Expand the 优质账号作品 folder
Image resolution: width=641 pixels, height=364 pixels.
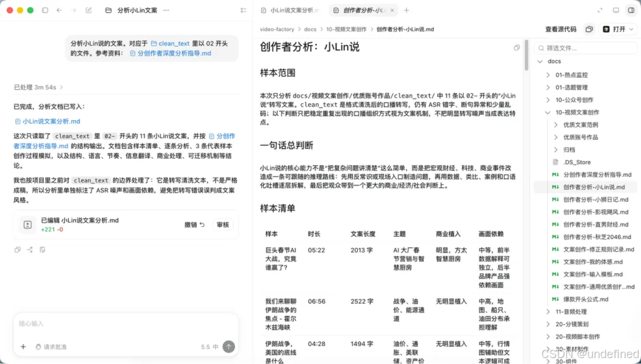tap(556, 138)
